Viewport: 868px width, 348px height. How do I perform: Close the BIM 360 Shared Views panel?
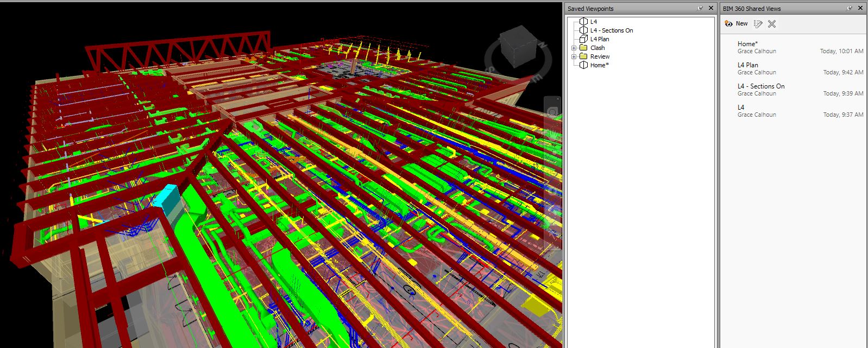pyautogui.click(x=860, y=8)
